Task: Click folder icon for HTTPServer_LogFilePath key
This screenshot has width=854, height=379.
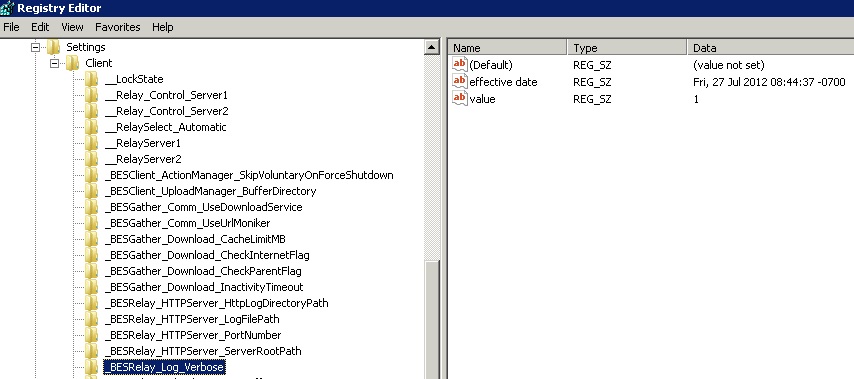Action: [x=92, y=319]
